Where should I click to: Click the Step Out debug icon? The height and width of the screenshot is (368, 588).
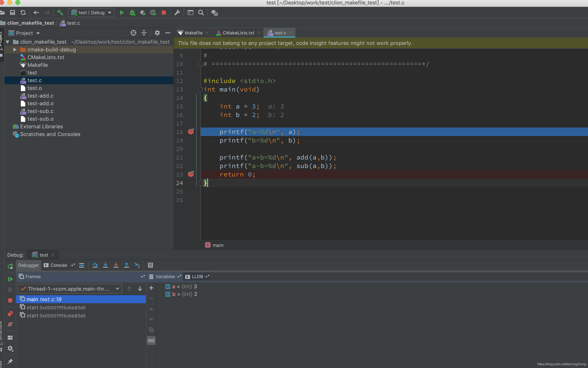pyautogui.click(x=126, y=265)
